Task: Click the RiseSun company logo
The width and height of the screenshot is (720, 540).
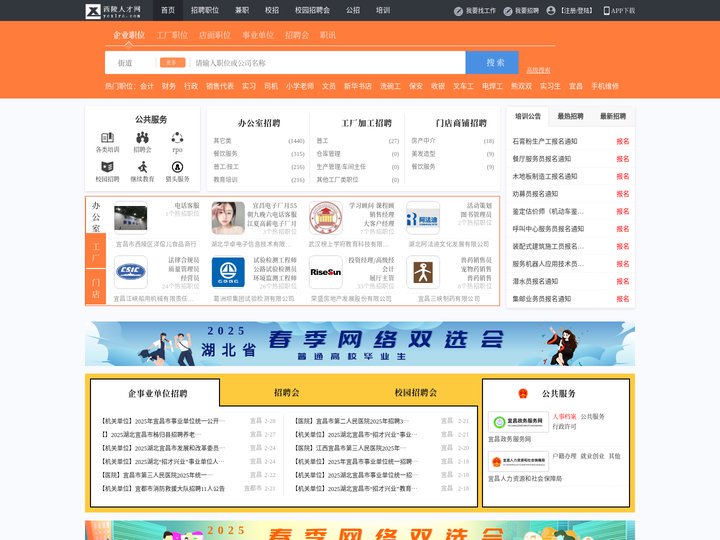Action: click(326, 272)
